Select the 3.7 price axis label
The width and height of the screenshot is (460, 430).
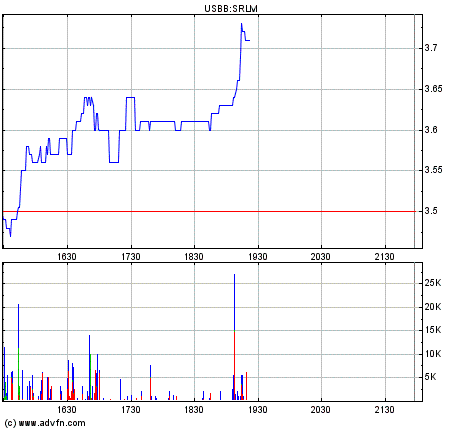pos(431,48)
